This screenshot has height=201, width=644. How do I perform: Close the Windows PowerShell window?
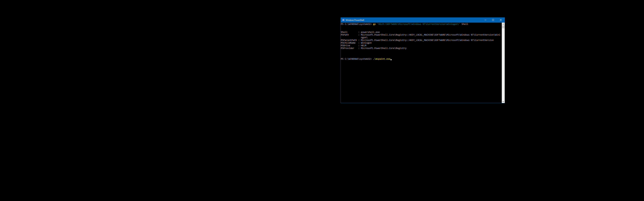(x=500, y=20)
